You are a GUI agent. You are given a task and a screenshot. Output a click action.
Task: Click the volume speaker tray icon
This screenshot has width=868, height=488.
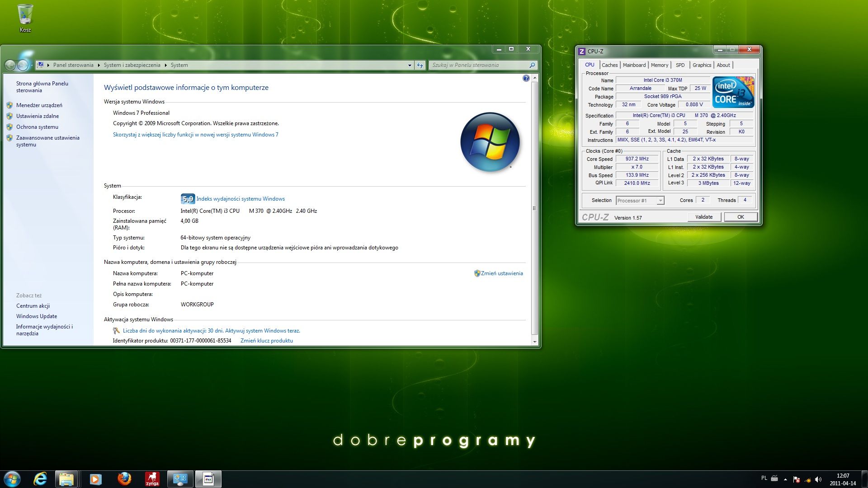click(818, 479)
